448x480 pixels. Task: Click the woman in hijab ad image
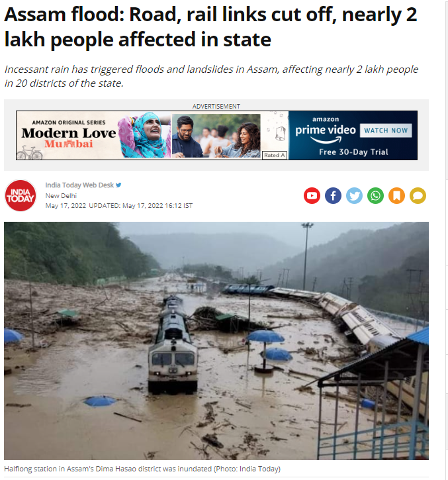144,135
